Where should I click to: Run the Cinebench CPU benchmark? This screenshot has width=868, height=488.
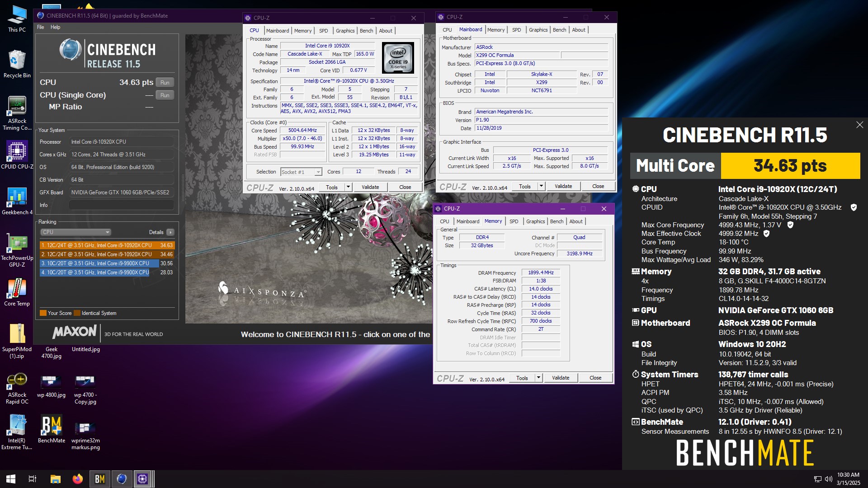[165, 82]
